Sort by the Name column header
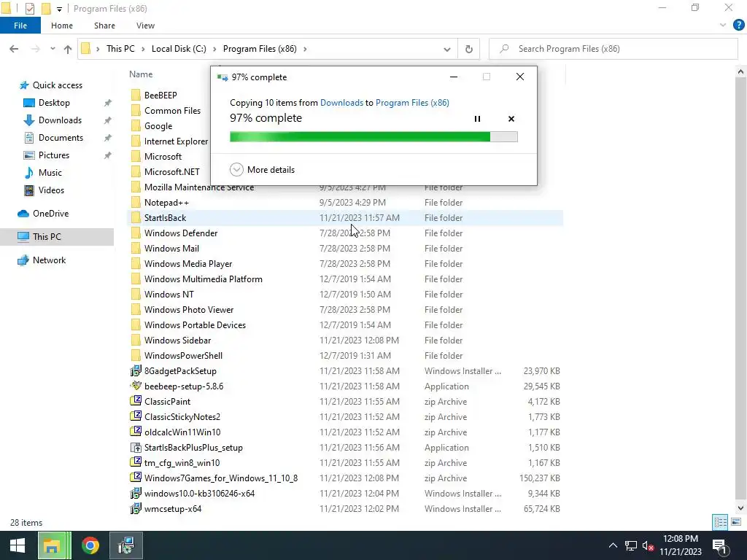Viewport: 747px width, 560px height. tap(141, 74)
